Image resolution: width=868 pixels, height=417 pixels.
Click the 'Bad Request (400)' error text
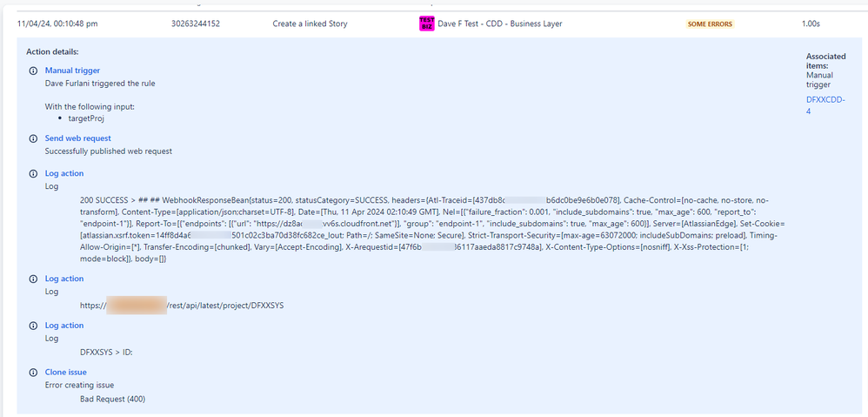113,399
